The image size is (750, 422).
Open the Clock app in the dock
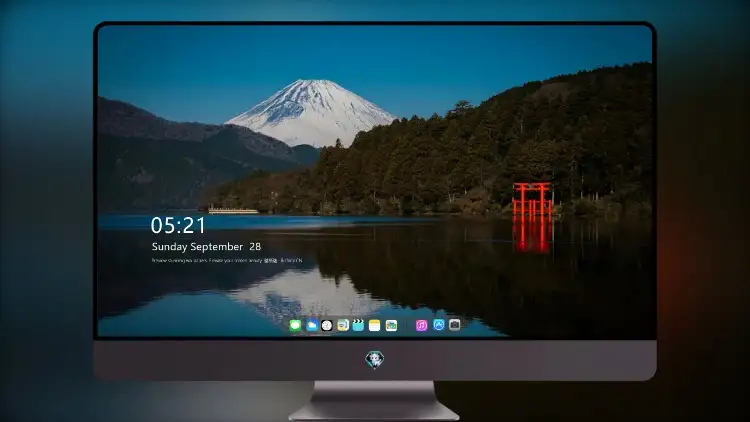pyautogui.click(x=327, y=325)
